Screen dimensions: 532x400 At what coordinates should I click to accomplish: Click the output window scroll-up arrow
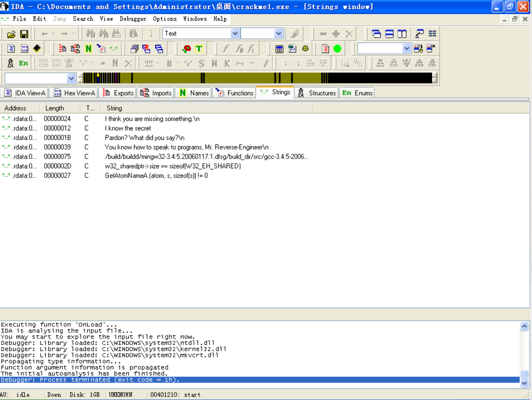[x=524, y=326]
